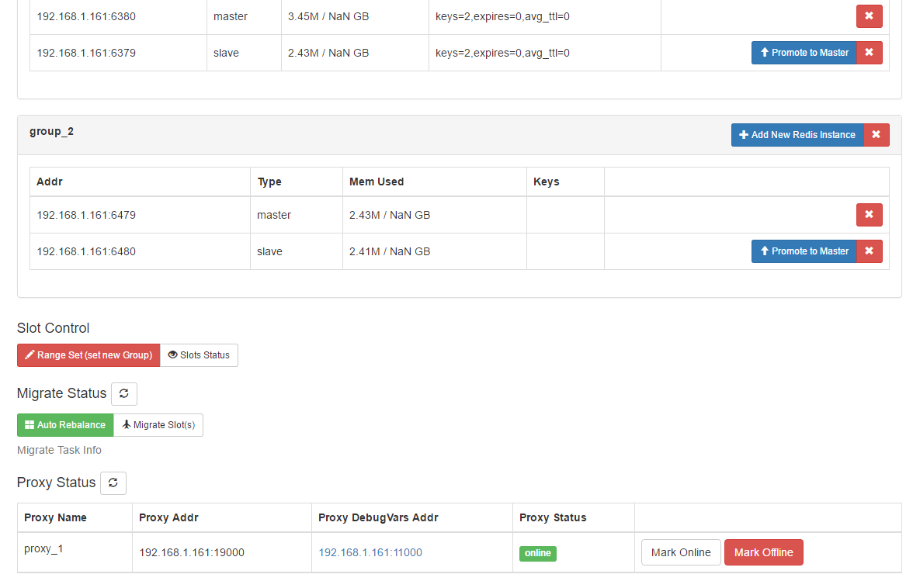Refresh Migrate Status

pos(124,394)
